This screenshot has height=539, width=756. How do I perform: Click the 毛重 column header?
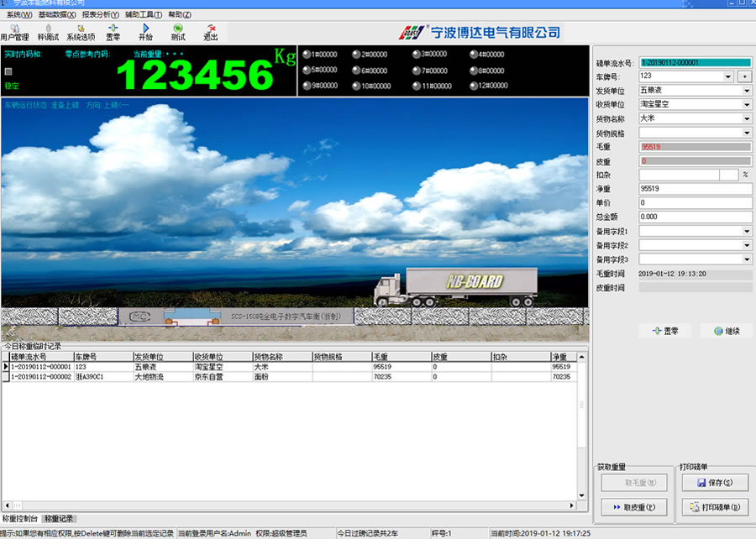coord(402,357)
